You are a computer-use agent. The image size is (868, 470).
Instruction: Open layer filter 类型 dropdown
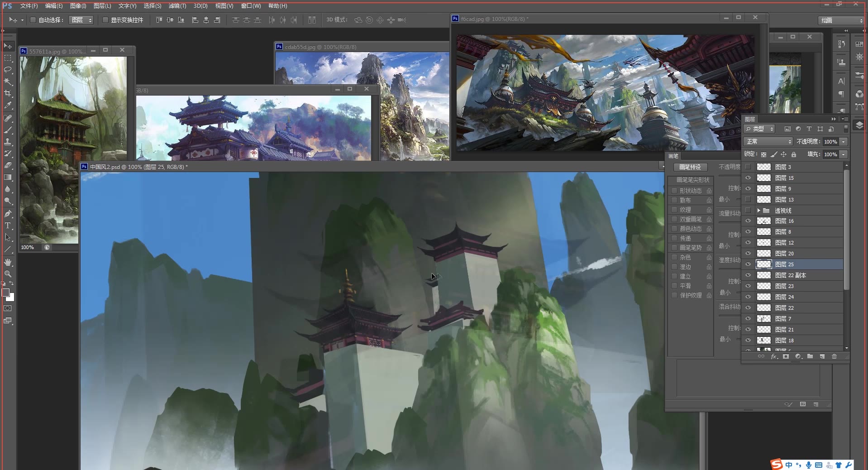point(760,129)
